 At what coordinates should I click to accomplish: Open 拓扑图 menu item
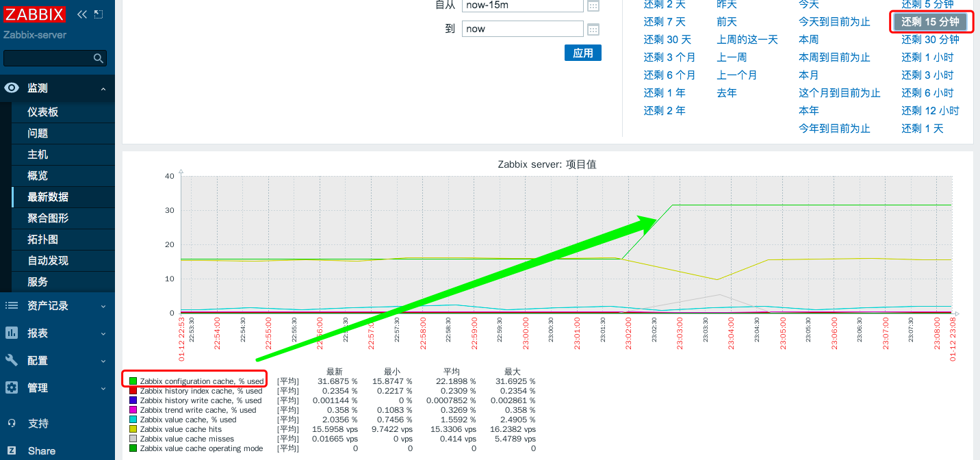coord(42,240)
